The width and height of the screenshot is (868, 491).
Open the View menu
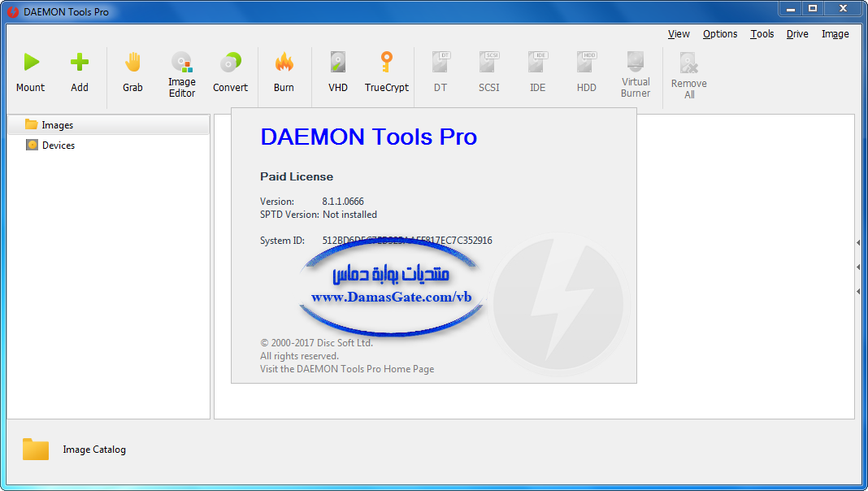coord(679,34)
